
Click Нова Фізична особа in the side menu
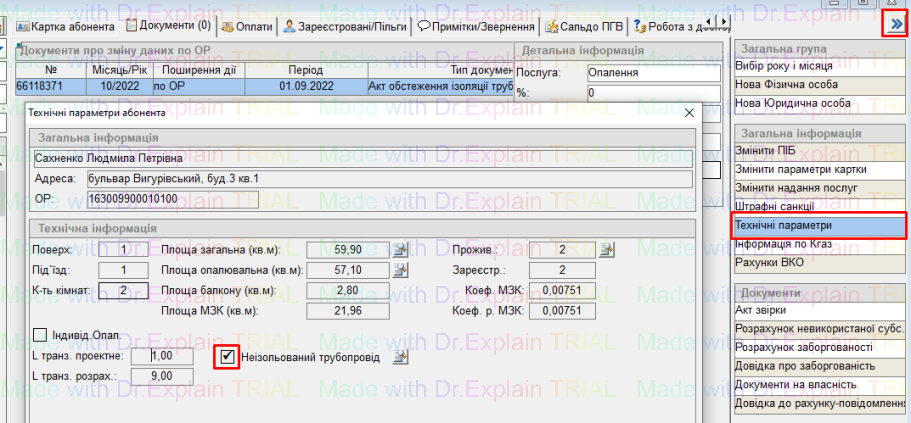820,84
